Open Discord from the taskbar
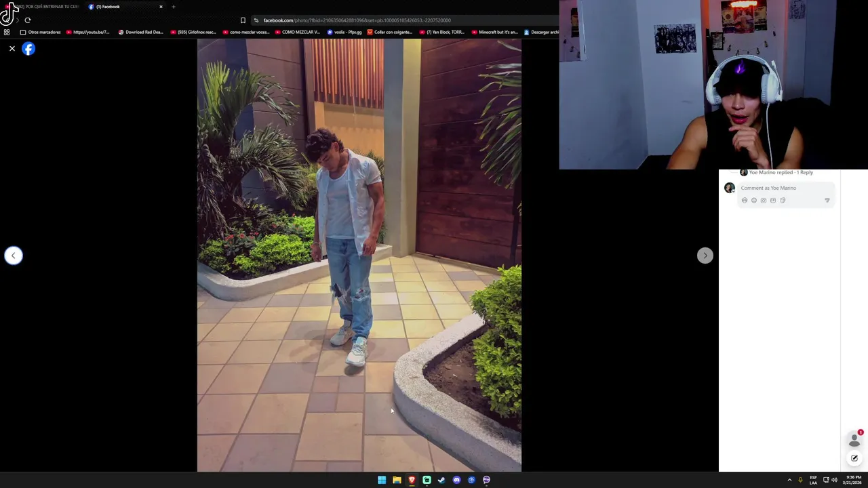Viewport: 868px width, 488px height. pyautogui.click(x=456, y=480)
